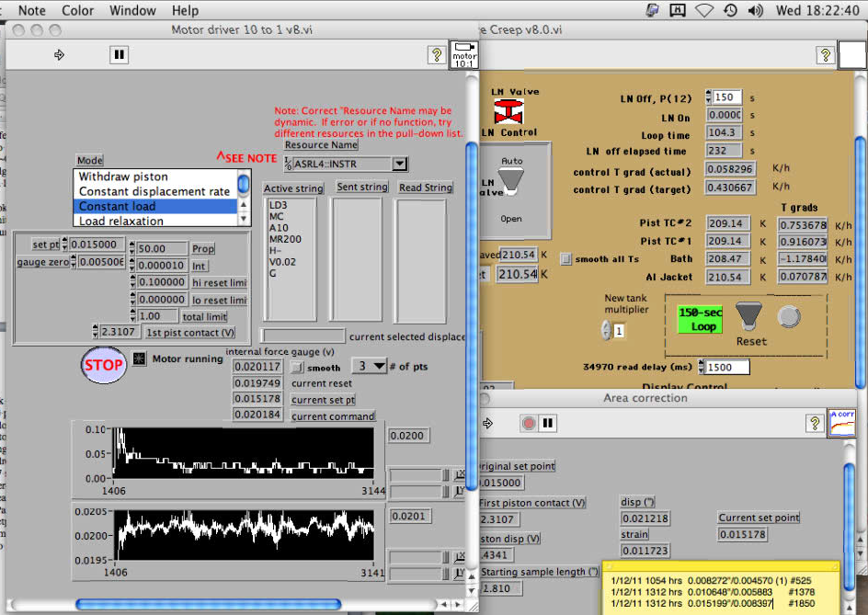Image resolution: width=868 pixels, height=615 pixels.
Task: Click the red LN Valve icon
Action: click(508, 111)
